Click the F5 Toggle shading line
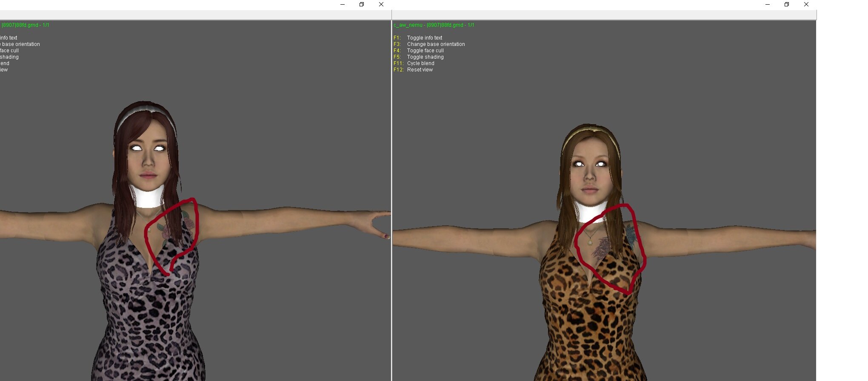The image size is (868, 381). coord(425,57)
